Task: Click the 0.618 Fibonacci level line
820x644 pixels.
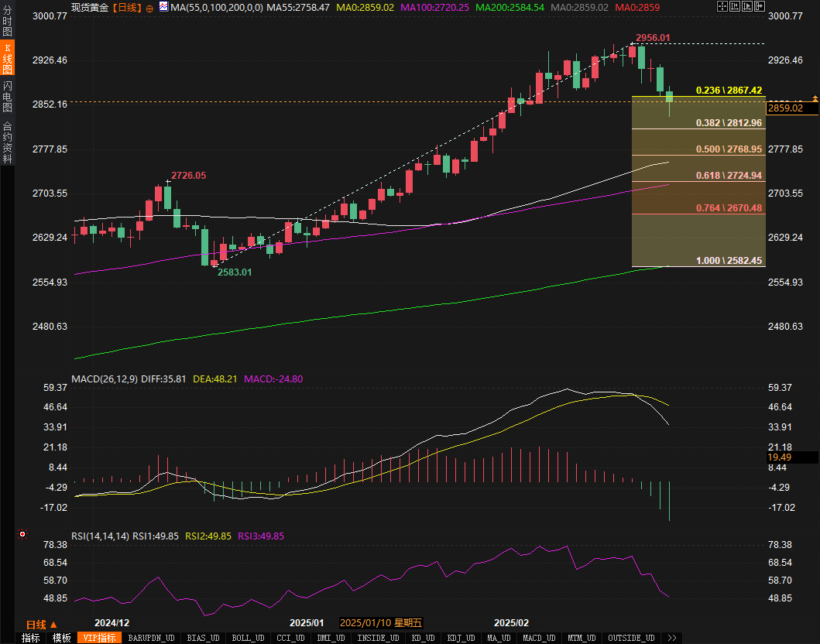Action: pyautogui.click(x=697, y=182)
